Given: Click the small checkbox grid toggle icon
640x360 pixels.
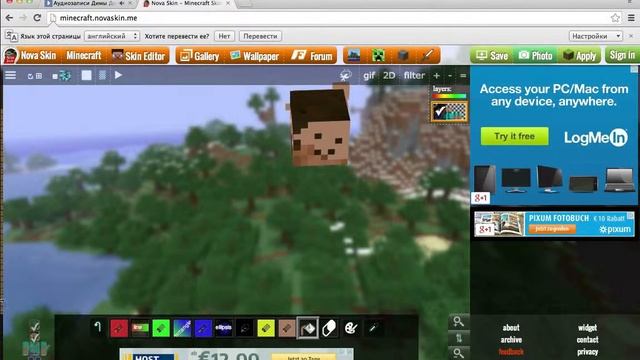Looking at the screenshot, I should pyautogui.click(x=35, y=76).
